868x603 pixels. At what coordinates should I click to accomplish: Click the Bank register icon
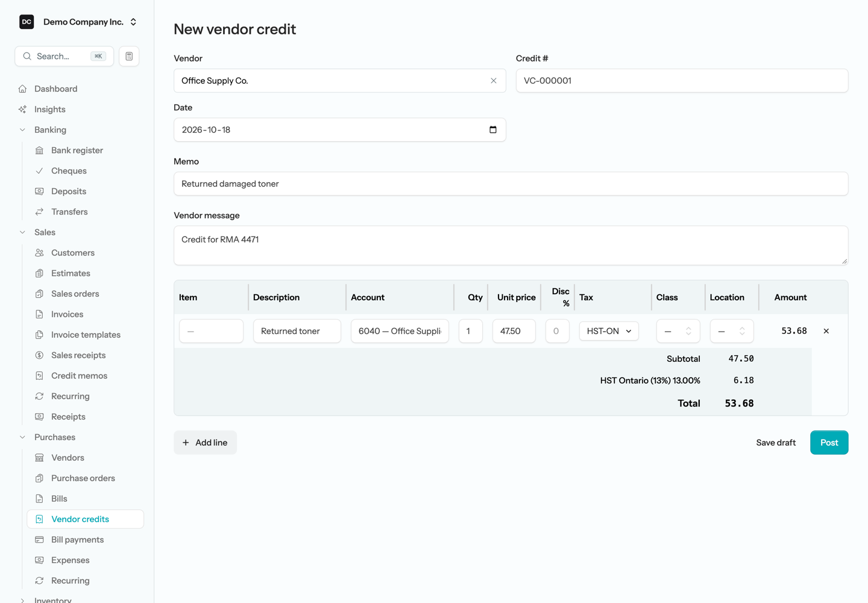[x=39, y=150]
